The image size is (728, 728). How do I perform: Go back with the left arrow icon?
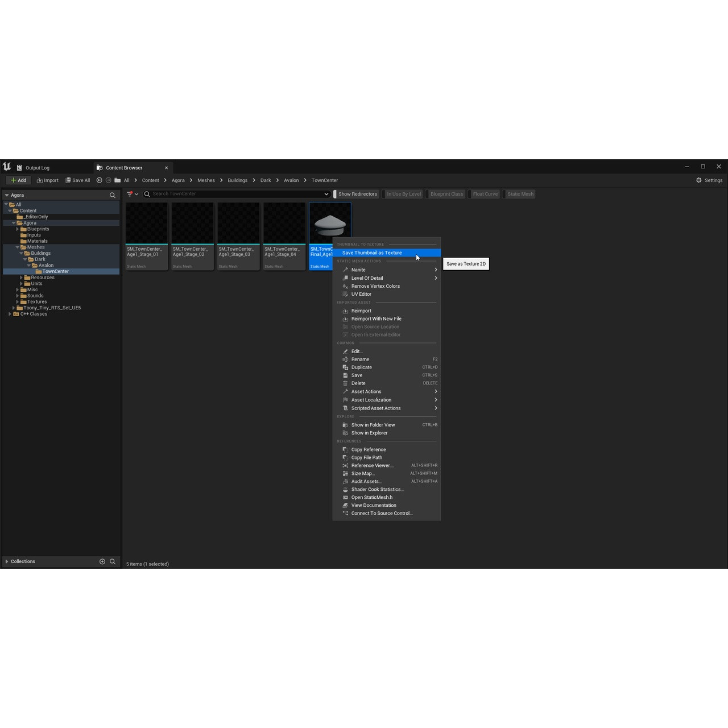pyautogui.click(x=99, y=180)
